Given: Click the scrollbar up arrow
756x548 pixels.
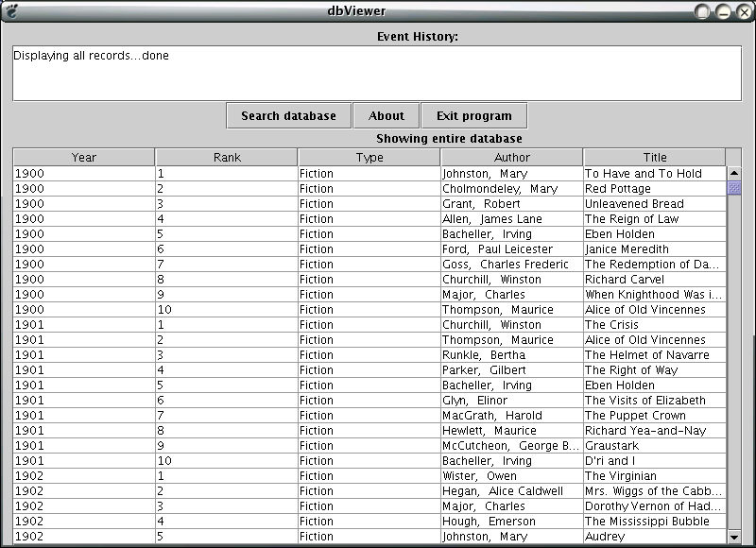Looking at the screenshot, I should tap(734, 174).
